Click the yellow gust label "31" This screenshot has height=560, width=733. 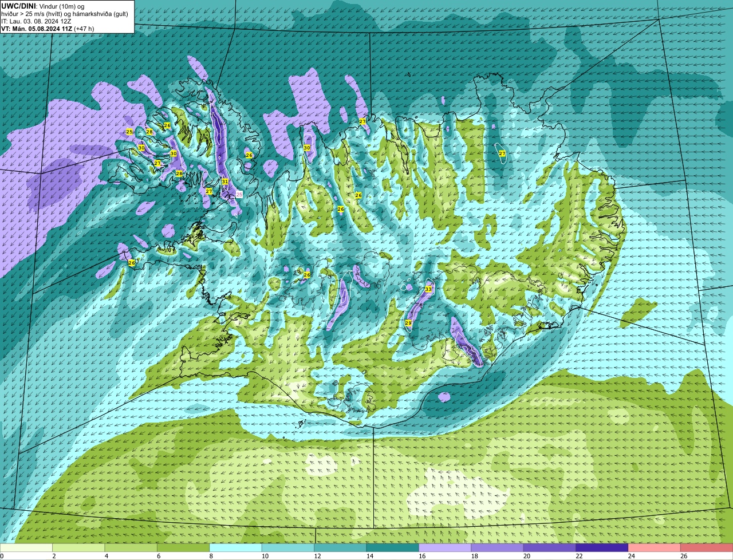[225, 182]
